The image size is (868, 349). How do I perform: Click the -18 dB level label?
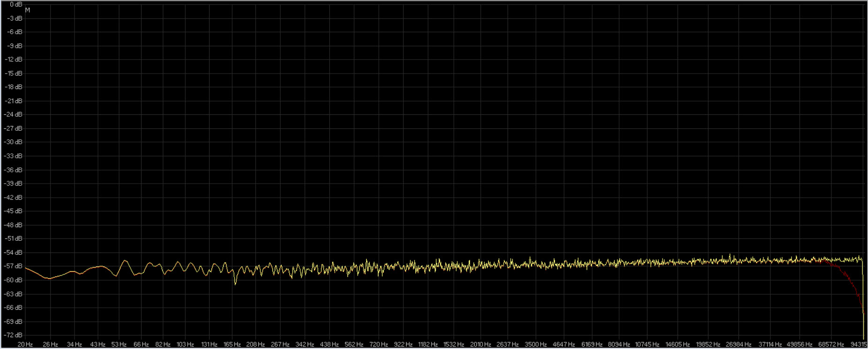click(13, 87)
